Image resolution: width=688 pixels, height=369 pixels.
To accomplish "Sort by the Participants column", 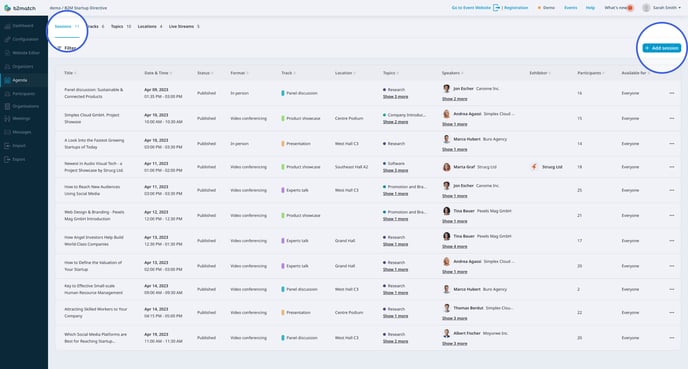I will 591,73.
